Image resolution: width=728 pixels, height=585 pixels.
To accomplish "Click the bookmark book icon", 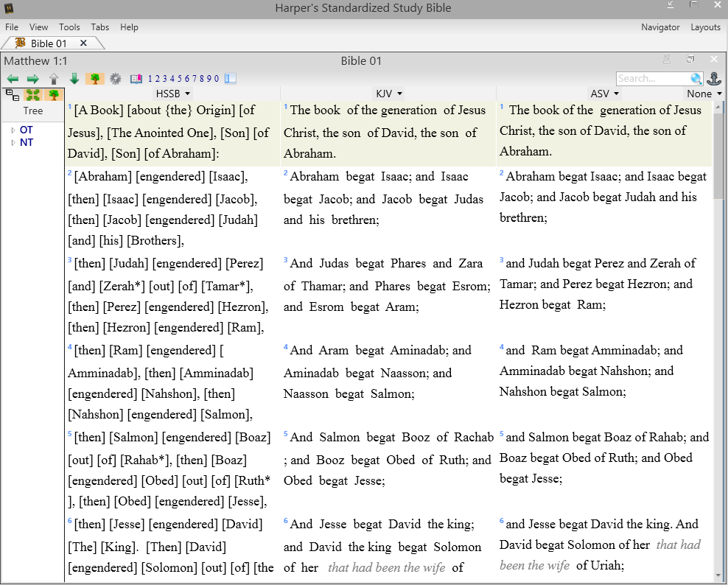I will [x=136, y=79].
